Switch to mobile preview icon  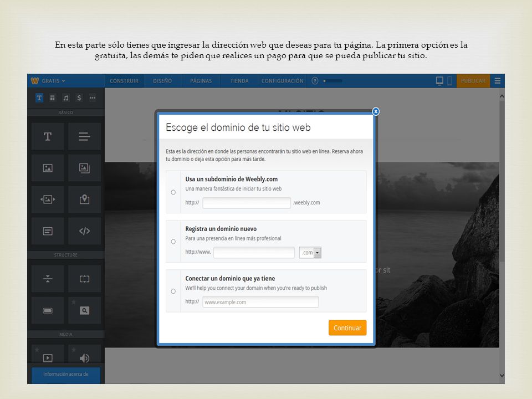click(449, 81)
